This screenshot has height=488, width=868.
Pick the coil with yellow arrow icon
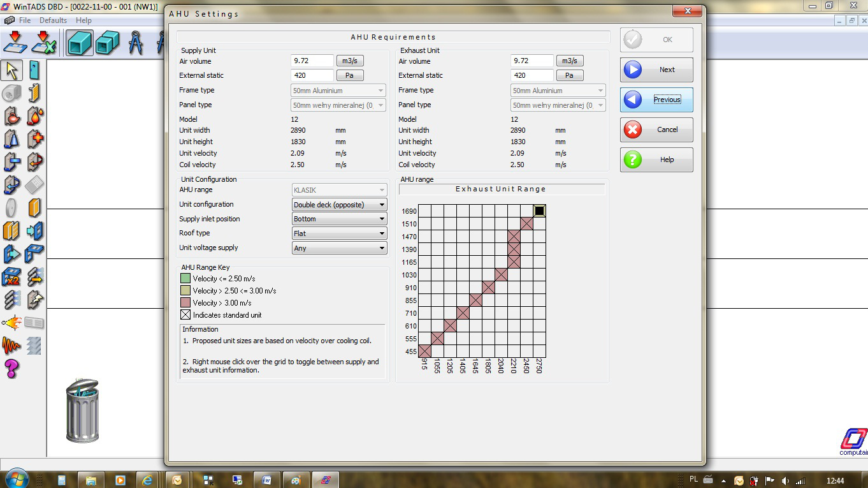[34, 277]
